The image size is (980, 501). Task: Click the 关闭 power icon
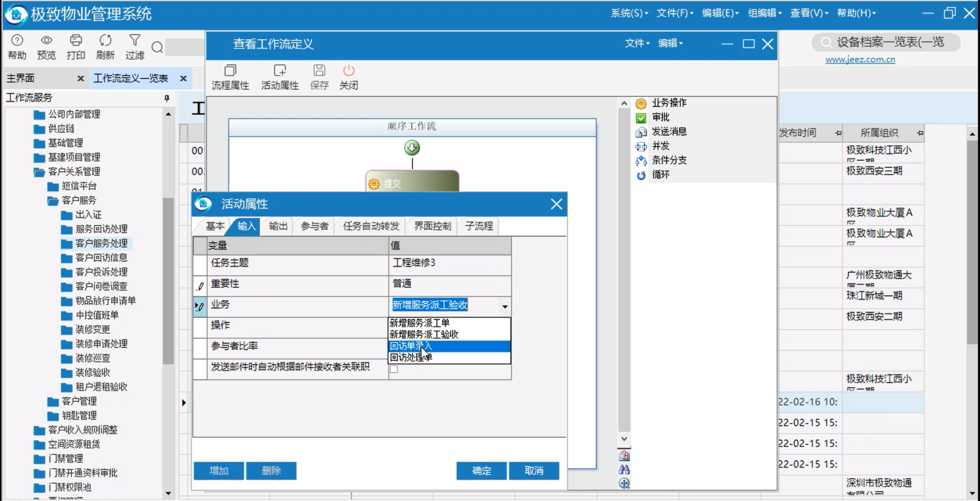pyautogui.click(x=349, y=77)
